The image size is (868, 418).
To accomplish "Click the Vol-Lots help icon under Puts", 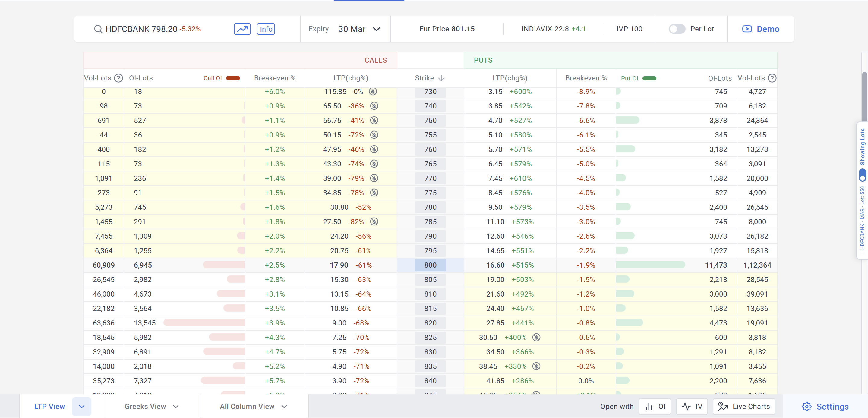I will click(772, 78).
